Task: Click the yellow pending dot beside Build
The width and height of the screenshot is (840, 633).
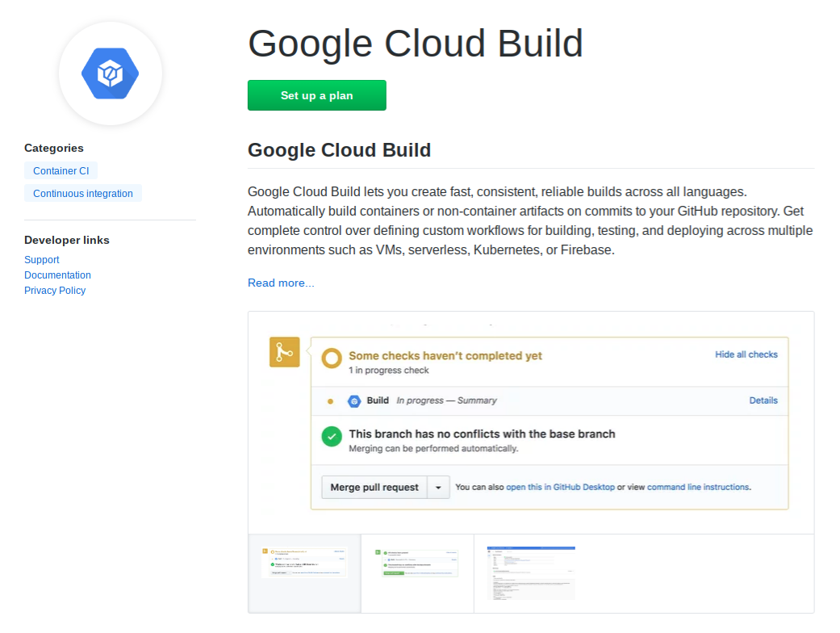Action: click(x=331, y=401)
